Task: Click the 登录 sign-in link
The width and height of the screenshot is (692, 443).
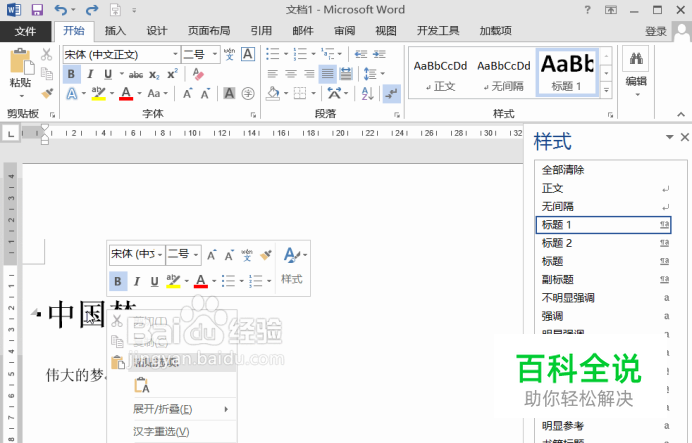Action: pyautogui.click(x=655, y=31)
